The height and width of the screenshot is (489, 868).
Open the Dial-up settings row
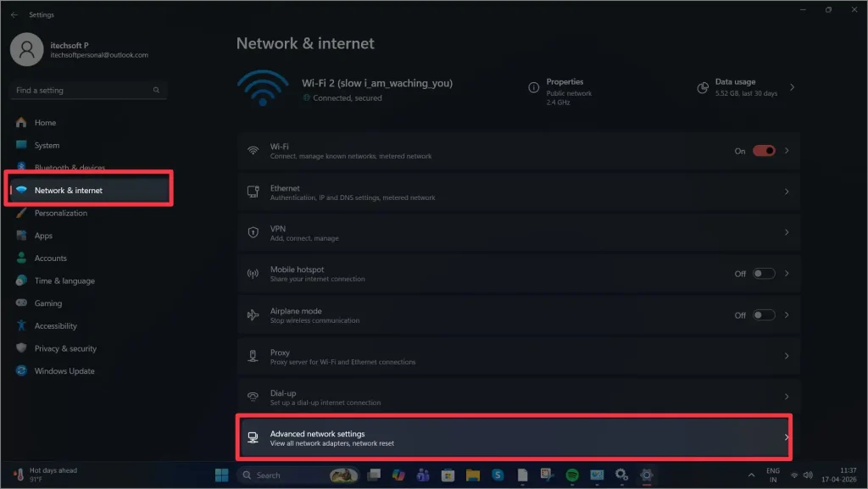pos(519,397)
